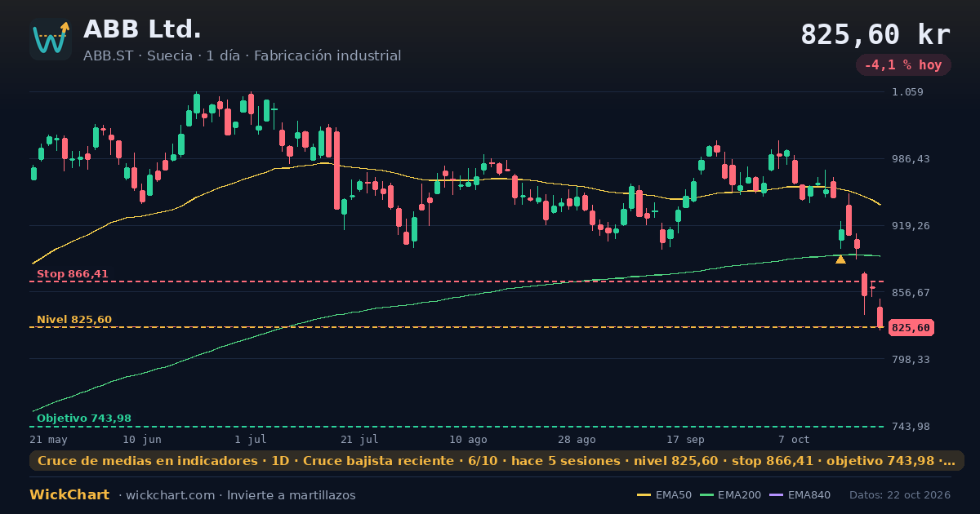Click the Stop 866,41 label
Viewport: 980px width, 514px height.
[x=73, y=274]
